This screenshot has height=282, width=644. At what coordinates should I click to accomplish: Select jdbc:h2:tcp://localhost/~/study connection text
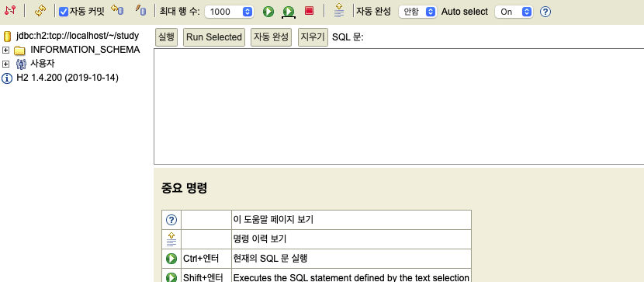pos(78,36)
